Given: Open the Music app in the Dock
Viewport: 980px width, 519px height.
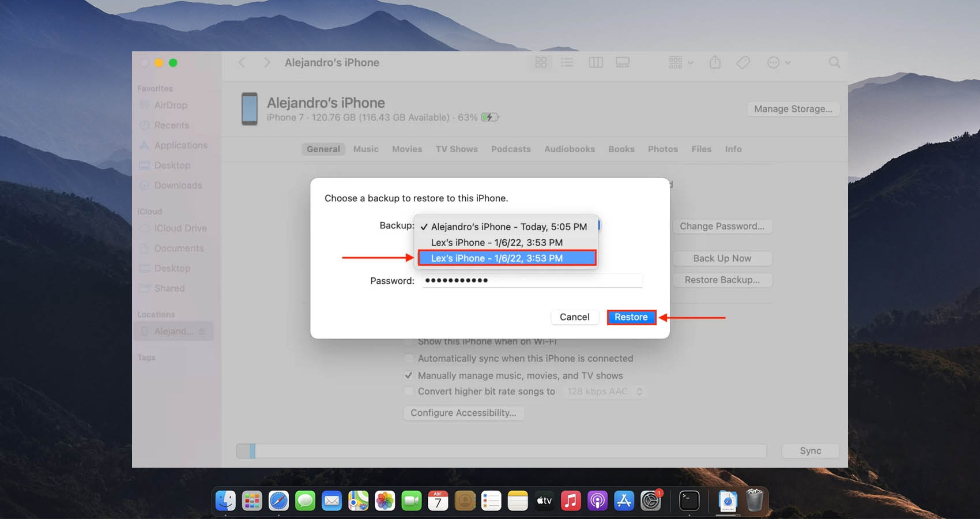Looking at the screenshot, I should (571, 501).
